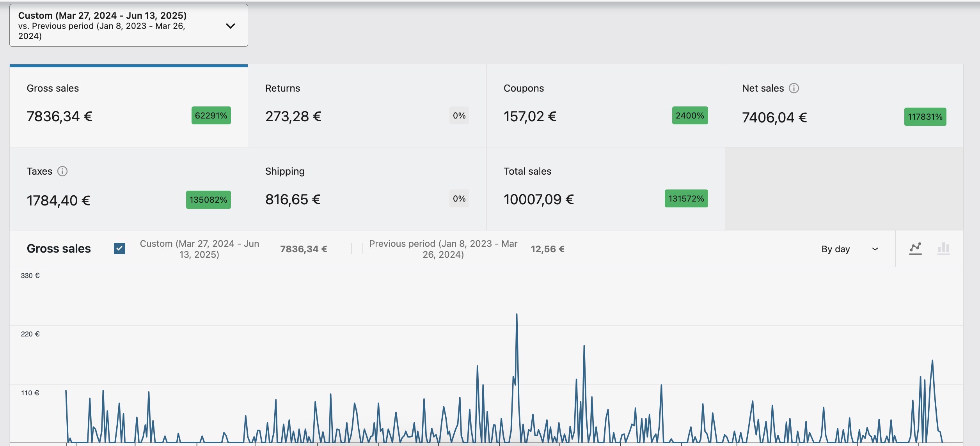Open the By day interval dropdown

coord(836,249)
